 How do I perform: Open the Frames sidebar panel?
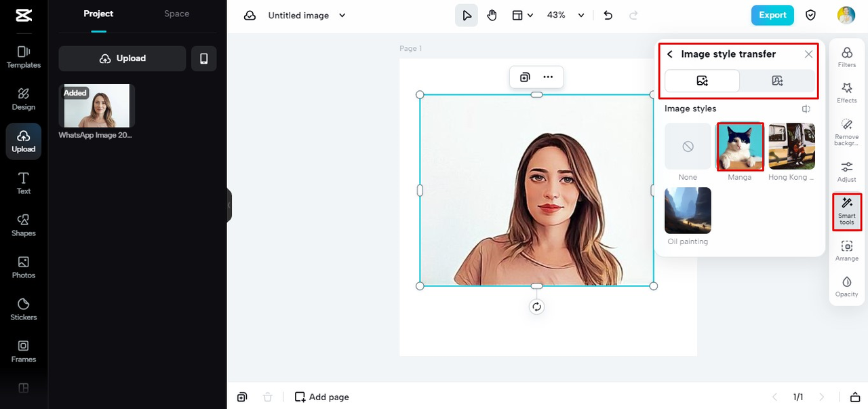24,351
